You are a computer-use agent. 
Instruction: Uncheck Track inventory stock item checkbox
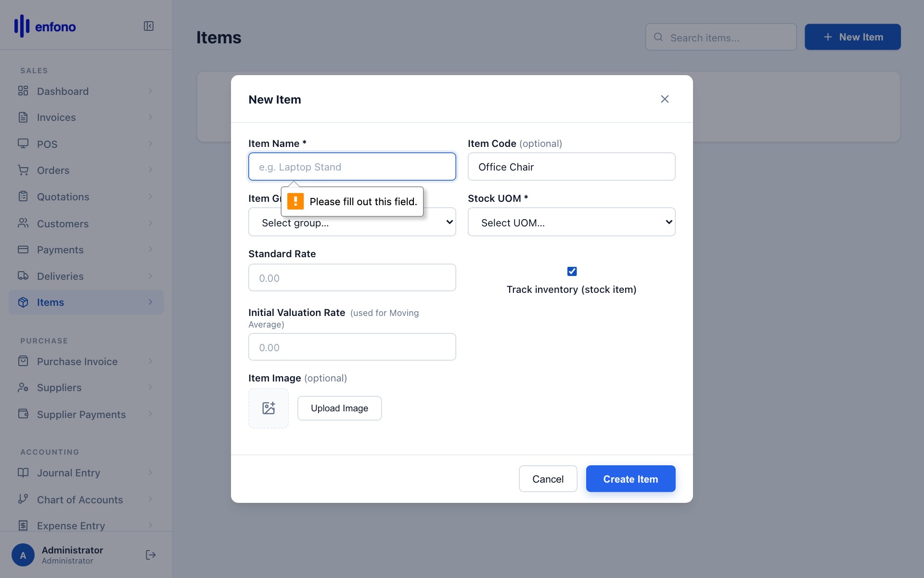coord(572,271)
